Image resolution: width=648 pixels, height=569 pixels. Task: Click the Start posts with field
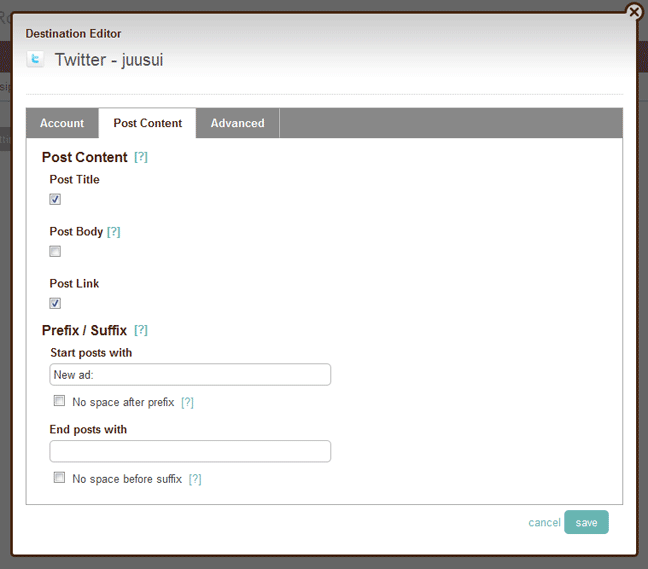pyautogui.click(x=190, y=375)
